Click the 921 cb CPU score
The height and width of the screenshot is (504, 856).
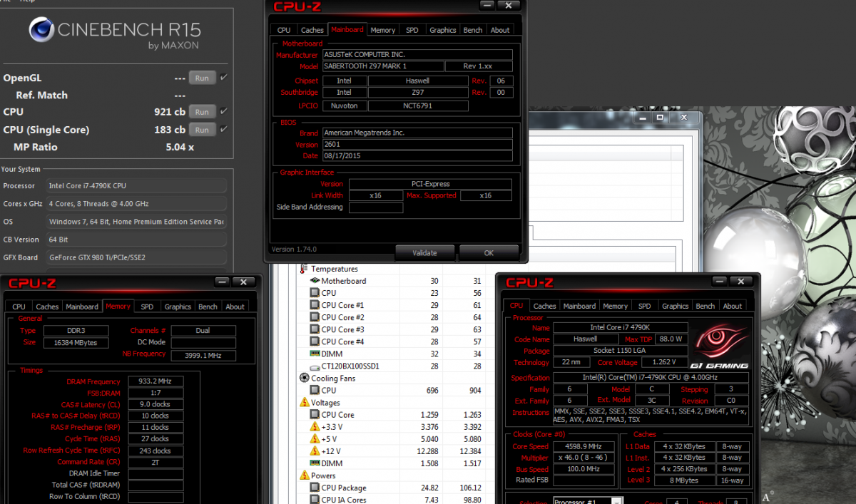(170, 112)
